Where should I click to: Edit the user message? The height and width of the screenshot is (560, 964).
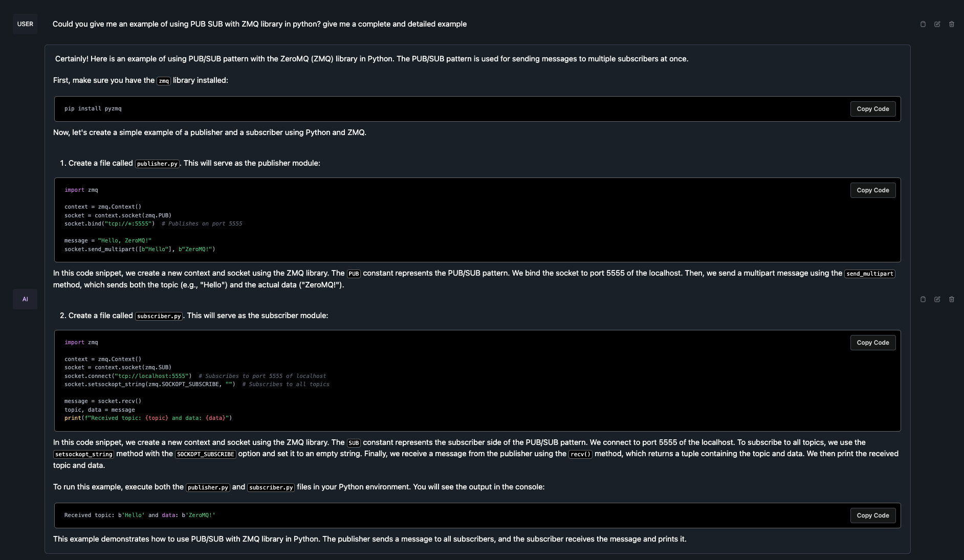click(937, 24)
